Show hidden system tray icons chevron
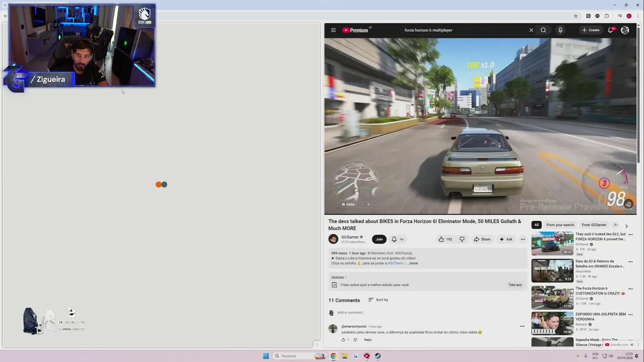The width and height of the screenshot is (644, 362). pos(578,356)
